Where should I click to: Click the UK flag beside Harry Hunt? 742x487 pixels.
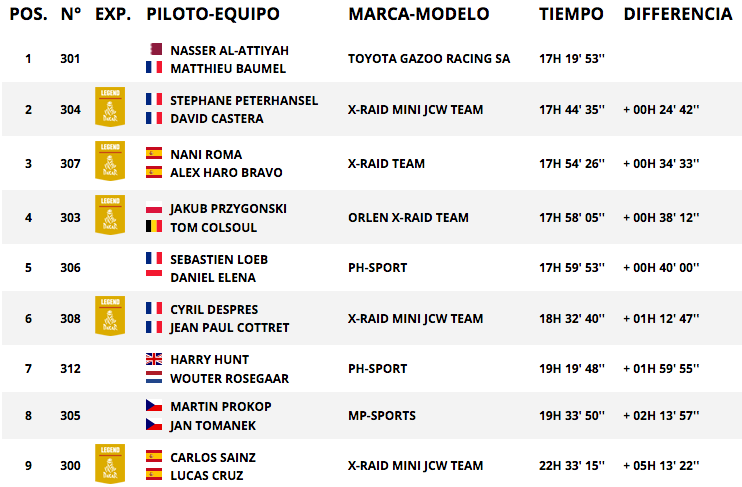coord(154,359)
